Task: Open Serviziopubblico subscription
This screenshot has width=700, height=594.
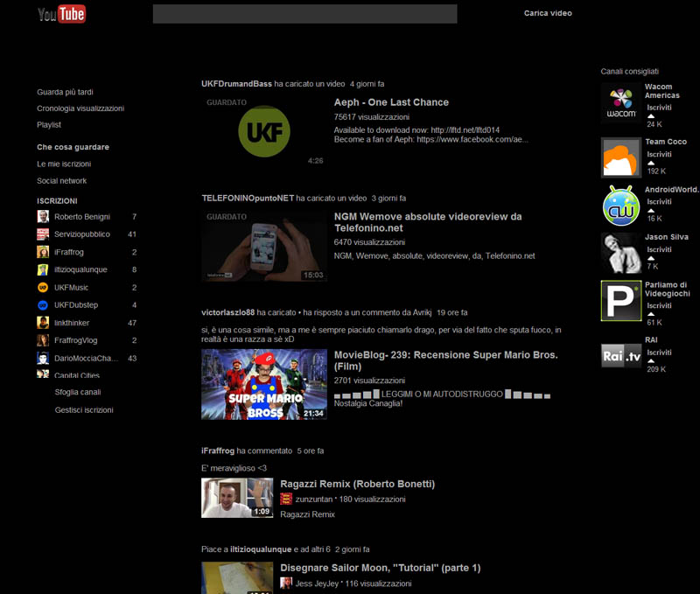Action: (82, 234)
